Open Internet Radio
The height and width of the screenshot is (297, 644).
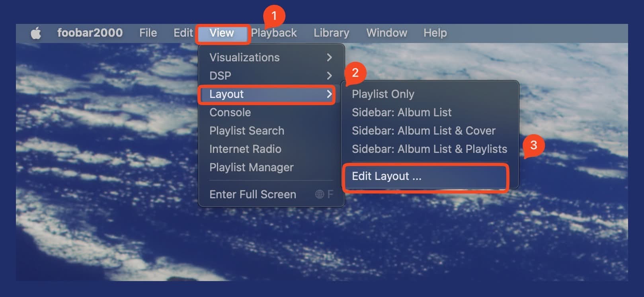(x=271, y=149)
